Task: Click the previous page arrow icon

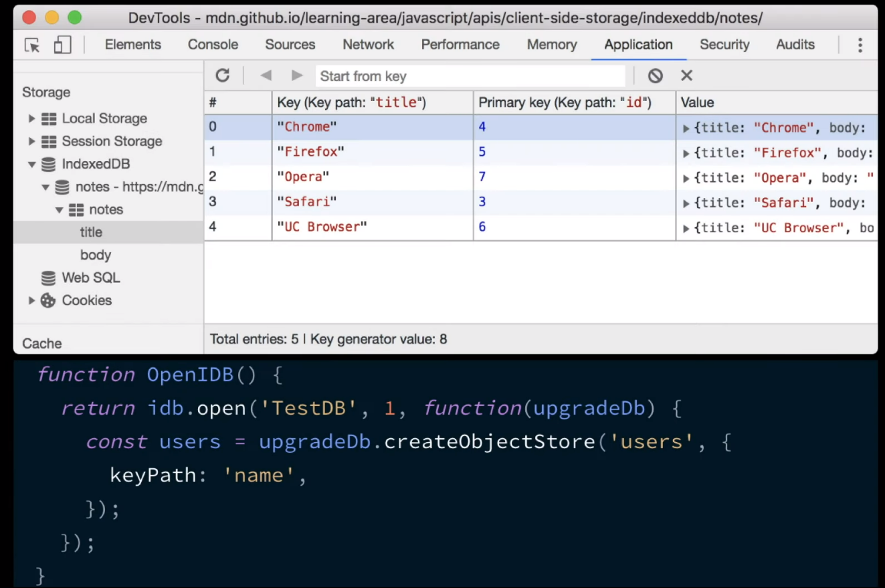Action: point(266,76)
